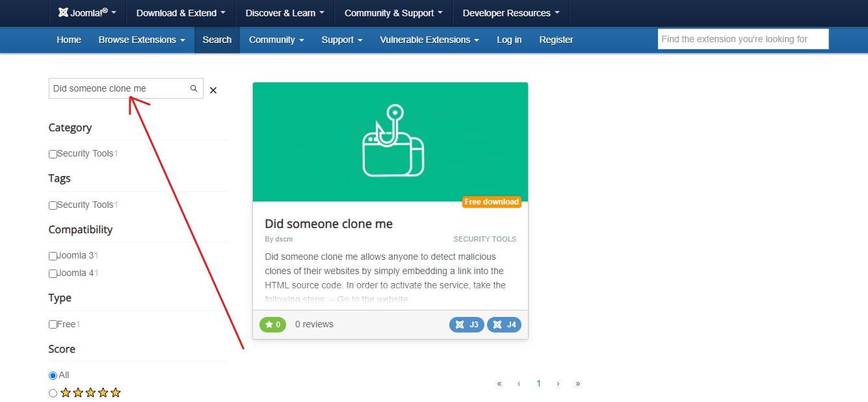Click Log in
This screenshot has height=402, width=868.
(509, 40)
